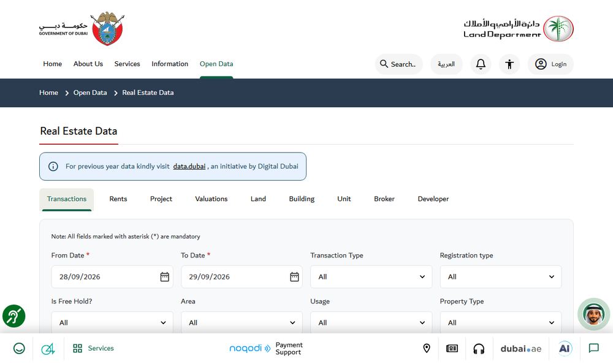Expand the Transaction Type dropdown

[x=371, y=277]
